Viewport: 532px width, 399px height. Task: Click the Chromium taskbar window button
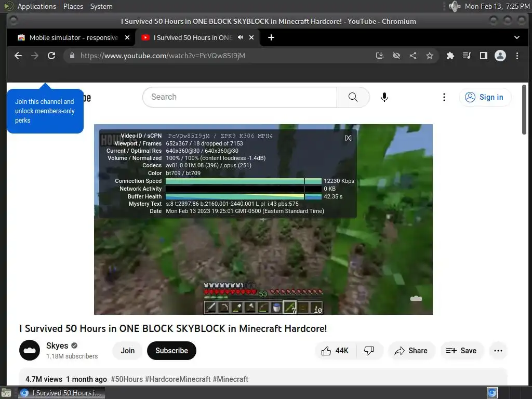61,393
